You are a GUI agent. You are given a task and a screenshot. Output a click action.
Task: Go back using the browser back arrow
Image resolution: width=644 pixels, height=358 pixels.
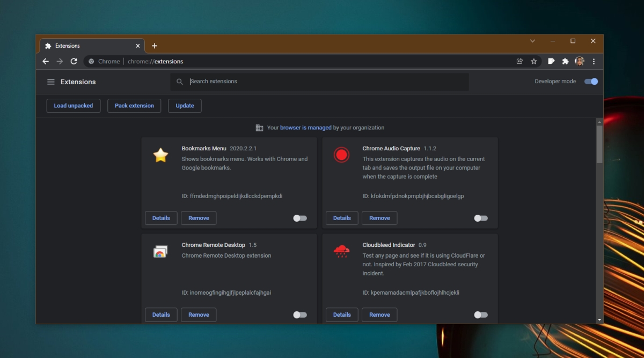(x=46, y=61)
